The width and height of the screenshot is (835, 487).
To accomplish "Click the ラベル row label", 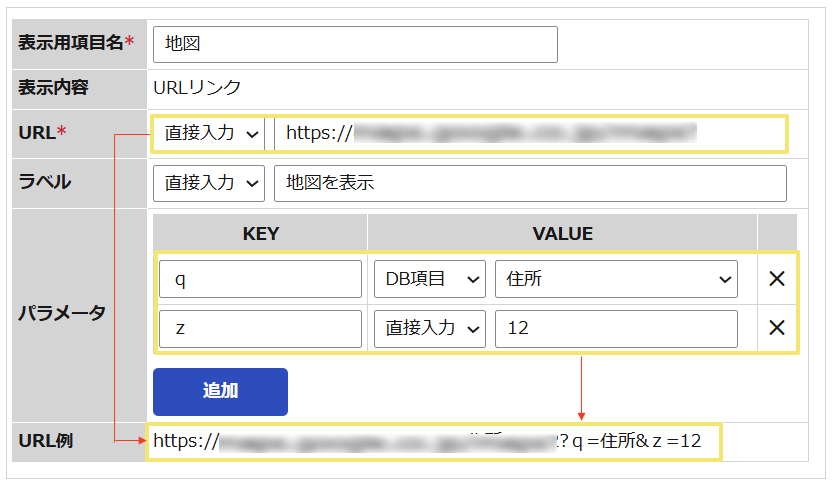I will tap(45, 182).
